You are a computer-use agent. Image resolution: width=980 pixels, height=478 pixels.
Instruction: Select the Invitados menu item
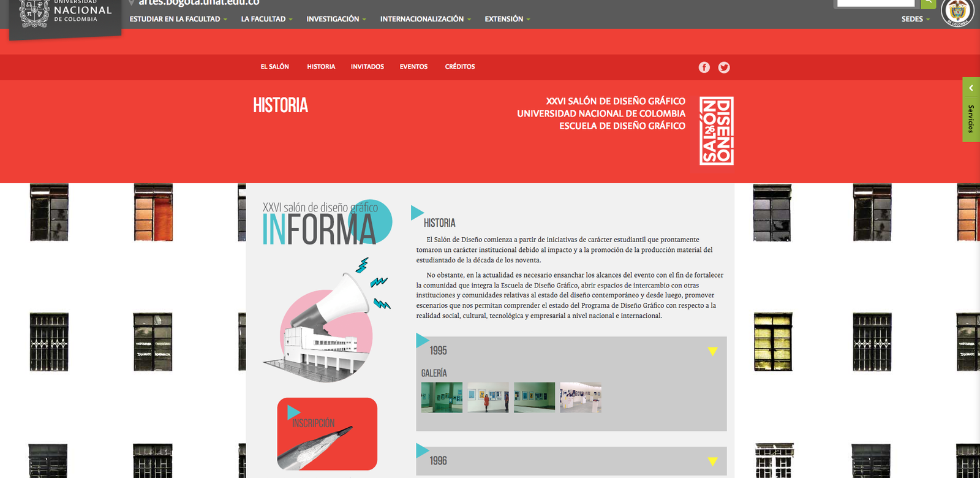click(x=367, y=67)
